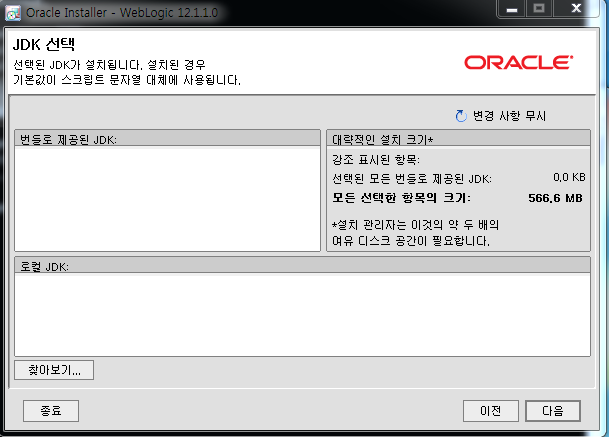
Task: Click the JDK 선택 heading
Action: 44,44
